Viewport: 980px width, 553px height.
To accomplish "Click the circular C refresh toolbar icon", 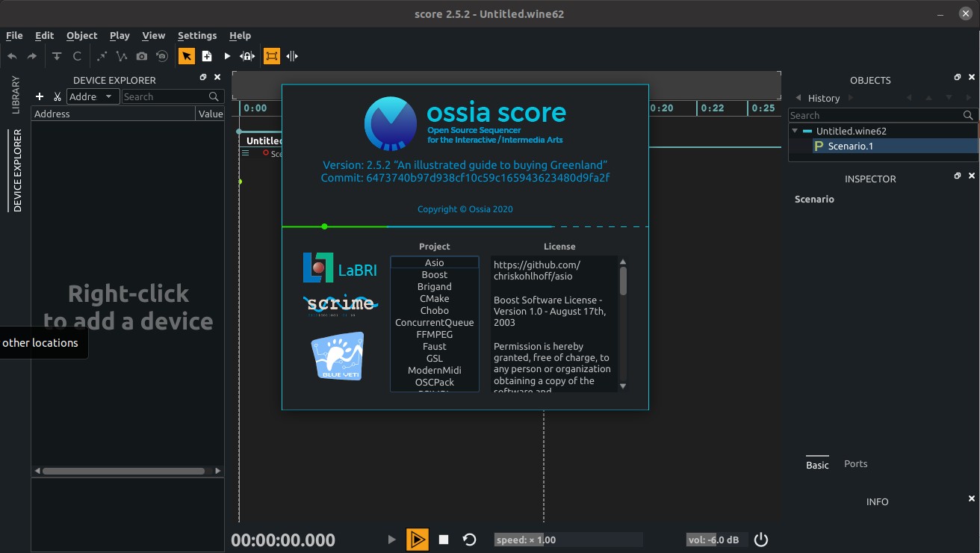I will pyautogui.click(x=77, y=56).
